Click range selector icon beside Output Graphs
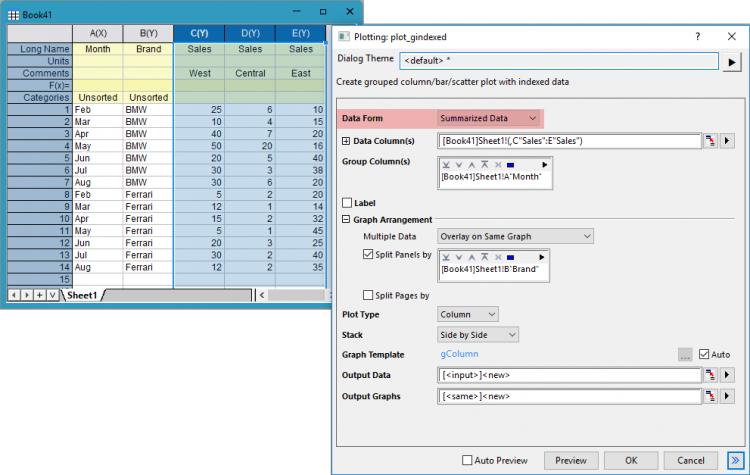The image size is (750, 475). tap(710, 396)
